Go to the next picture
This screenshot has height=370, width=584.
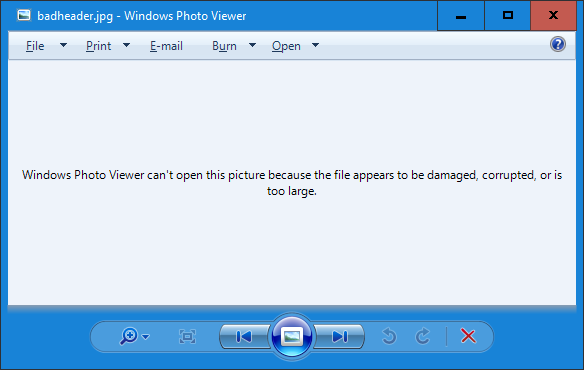[339, 336]
